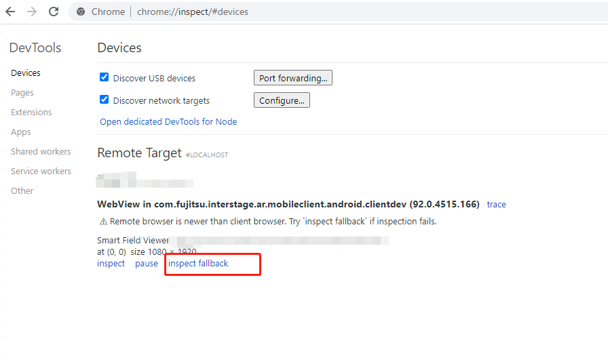
Task: Click the browser forward arrow
Action: click(32, 12)
